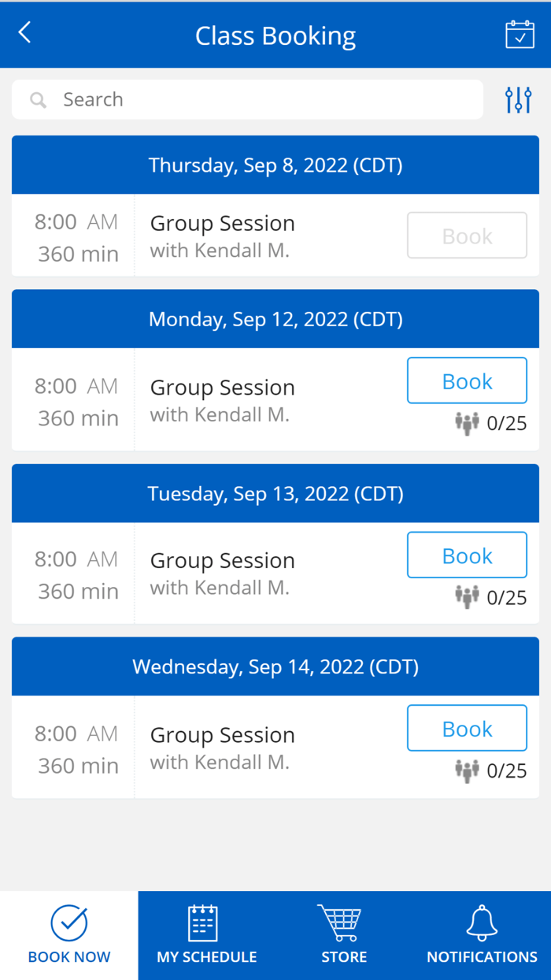Open the Notifications tab

click(482, 935)
